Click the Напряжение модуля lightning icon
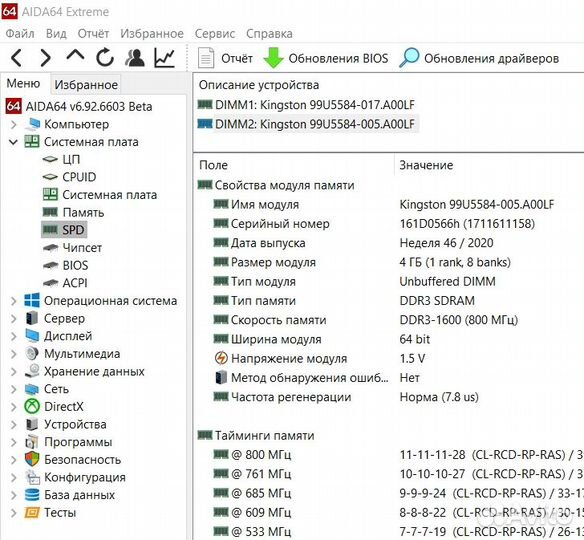The image size is (584, 540). (x=221, y=358)
